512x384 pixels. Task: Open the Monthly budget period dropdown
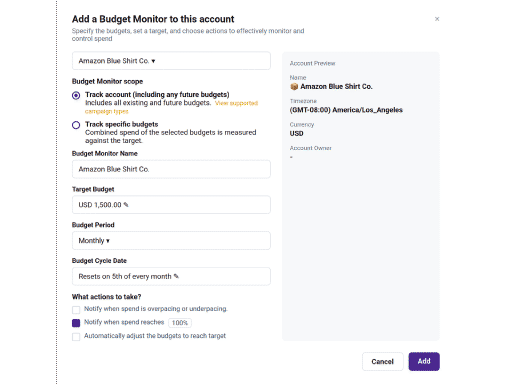click(x=171, y=240)
